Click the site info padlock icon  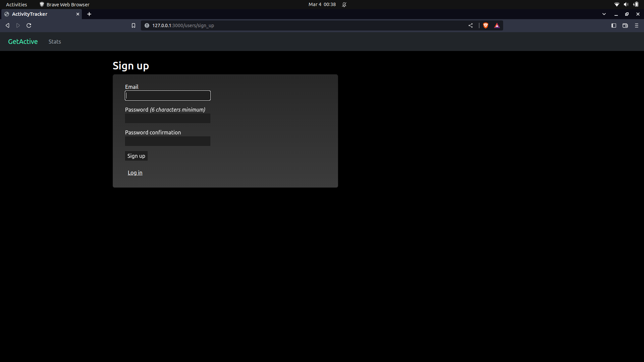pyautogui.click(x=147, y=25)
